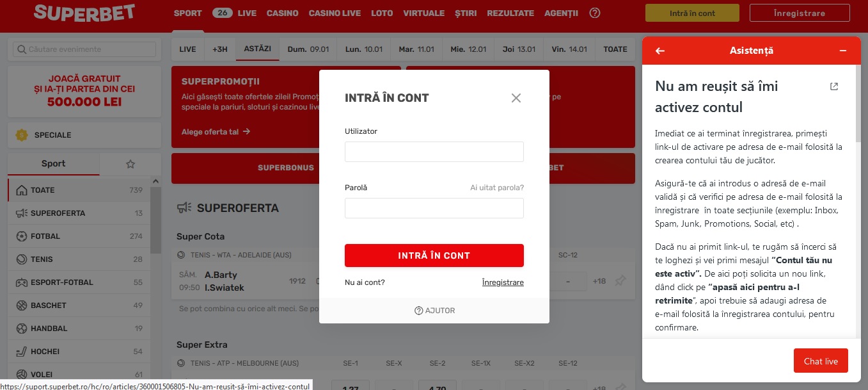Select TENIS in the sports list
Screen dimensions: 868x390
coord(79,259)
